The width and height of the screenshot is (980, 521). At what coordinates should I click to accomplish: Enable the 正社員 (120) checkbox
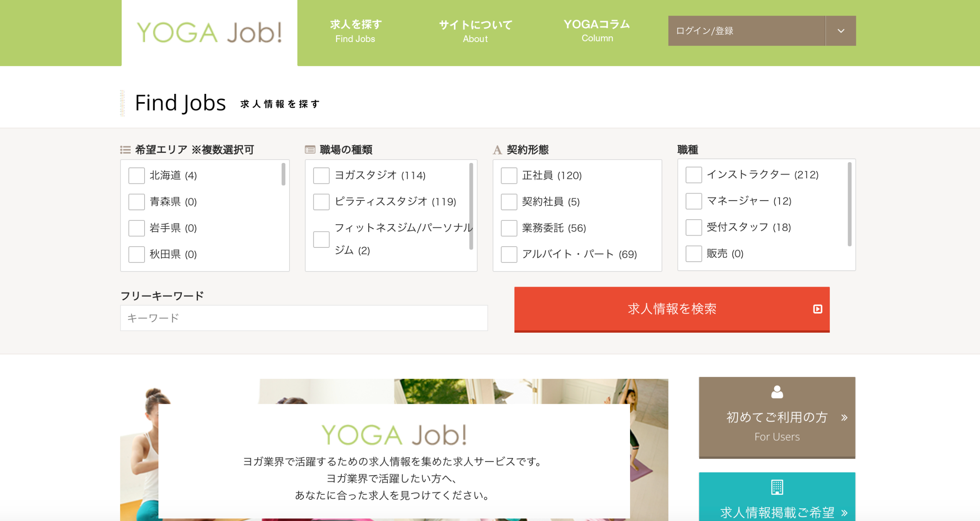[x=509, y=176]
